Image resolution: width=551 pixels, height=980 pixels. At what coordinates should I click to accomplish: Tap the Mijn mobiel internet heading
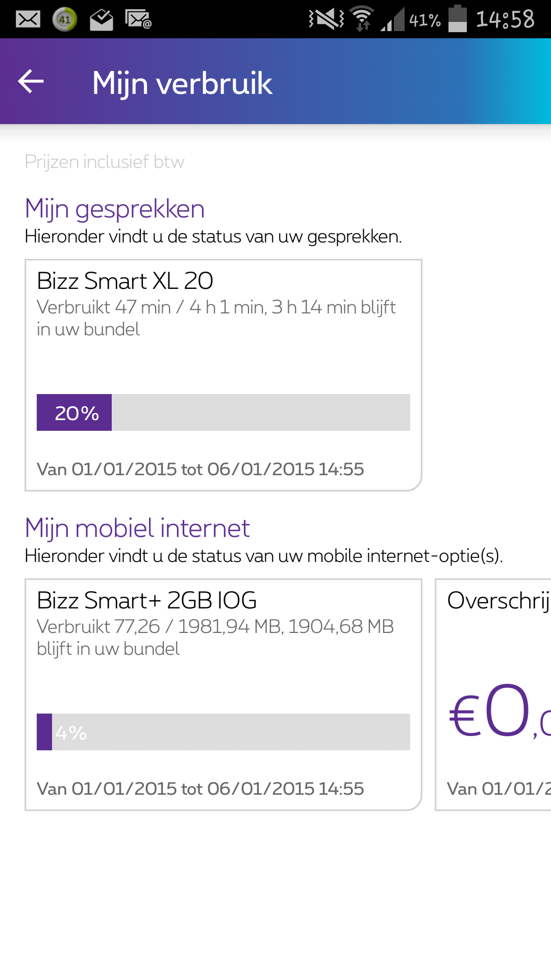coord(137,528)
